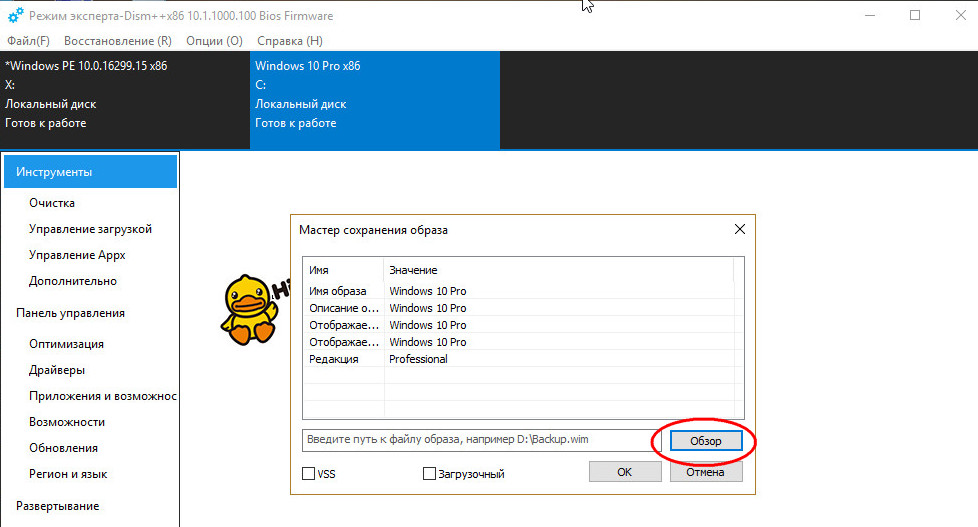Click the Dism++ gear icon in title bar
The image size is (978, 527).
click(15, 16)
